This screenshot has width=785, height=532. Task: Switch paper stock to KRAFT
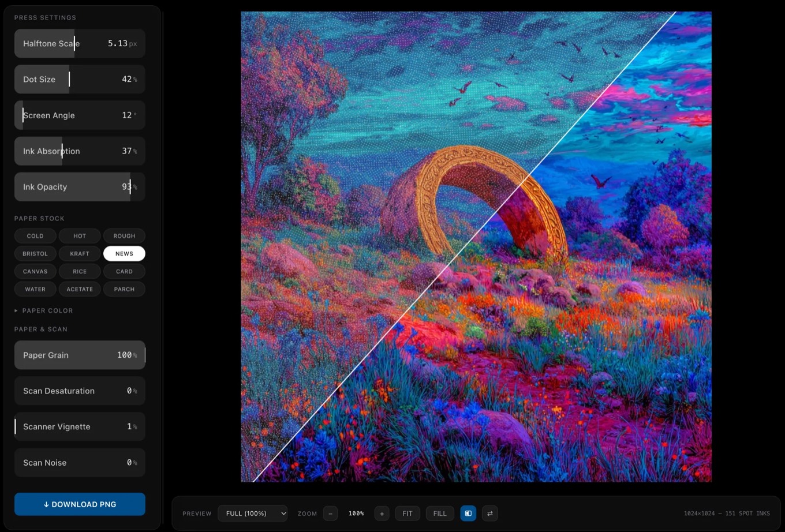coord(80,254)
